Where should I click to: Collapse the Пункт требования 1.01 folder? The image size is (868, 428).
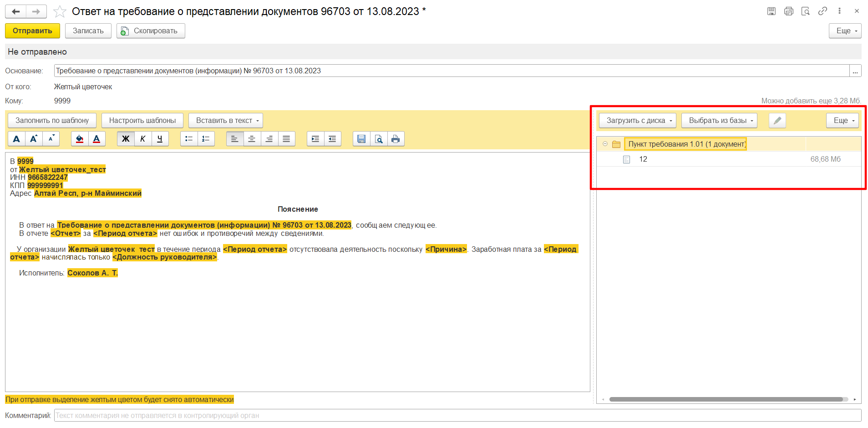click(605, 144)
